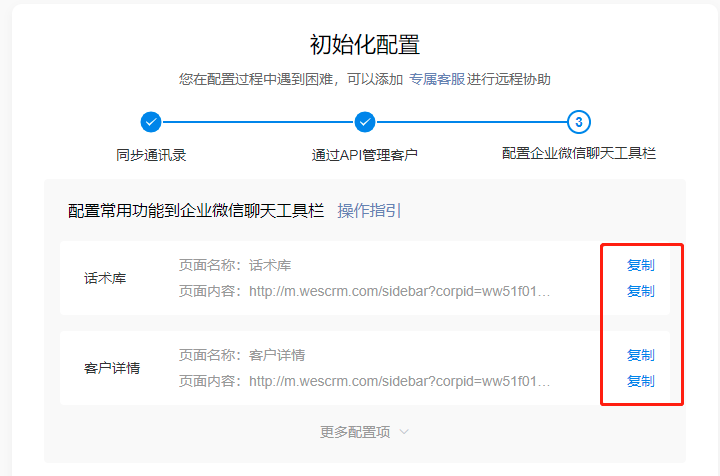The image size is (720, 476).
Task: Copy the 话术库 page name
Action: [x=640, y=265]
